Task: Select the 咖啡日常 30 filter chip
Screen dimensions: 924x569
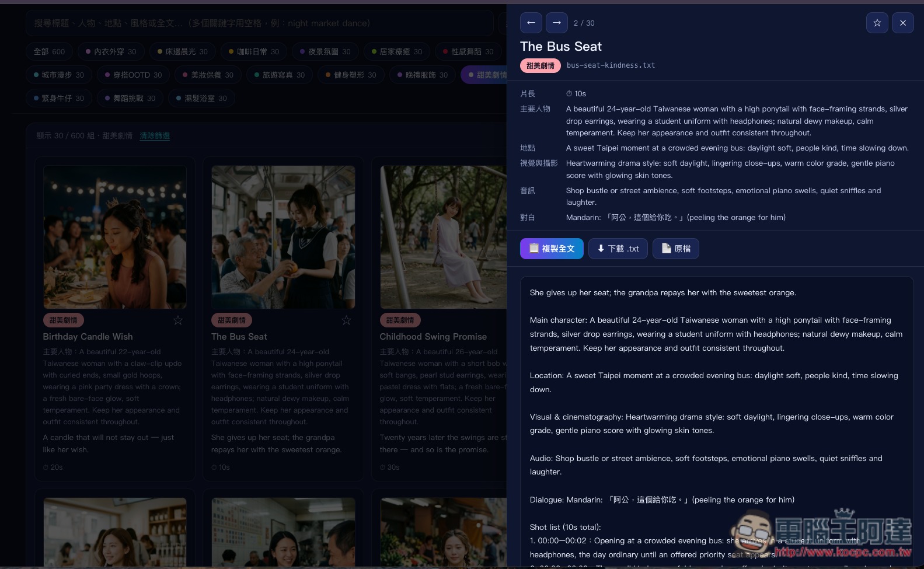Action: coord(254,51)
